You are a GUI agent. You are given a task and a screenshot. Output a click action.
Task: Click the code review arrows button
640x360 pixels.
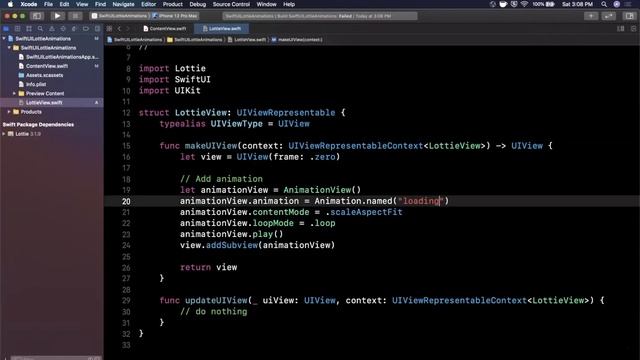(609, 16)
